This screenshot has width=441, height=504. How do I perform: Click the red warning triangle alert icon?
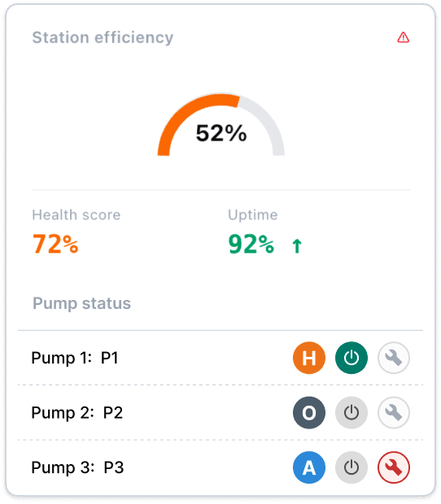pyautogui.click(x=403, y=37)
